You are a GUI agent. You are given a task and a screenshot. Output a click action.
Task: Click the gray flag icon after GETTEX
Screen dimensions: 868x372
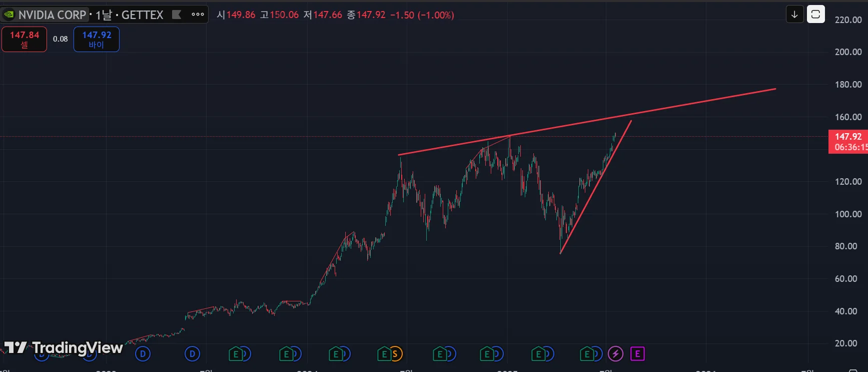tap(177, 15)
